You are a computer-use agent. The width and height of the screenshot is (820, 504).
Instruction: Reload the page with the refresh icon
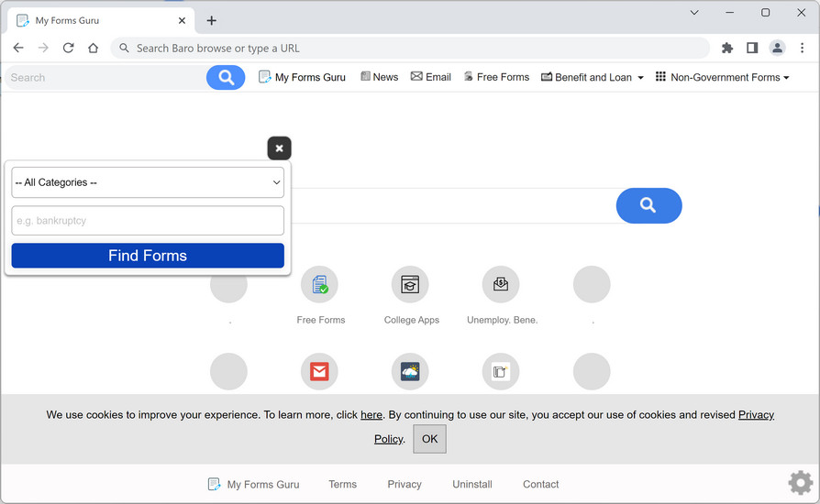[69, 48]
